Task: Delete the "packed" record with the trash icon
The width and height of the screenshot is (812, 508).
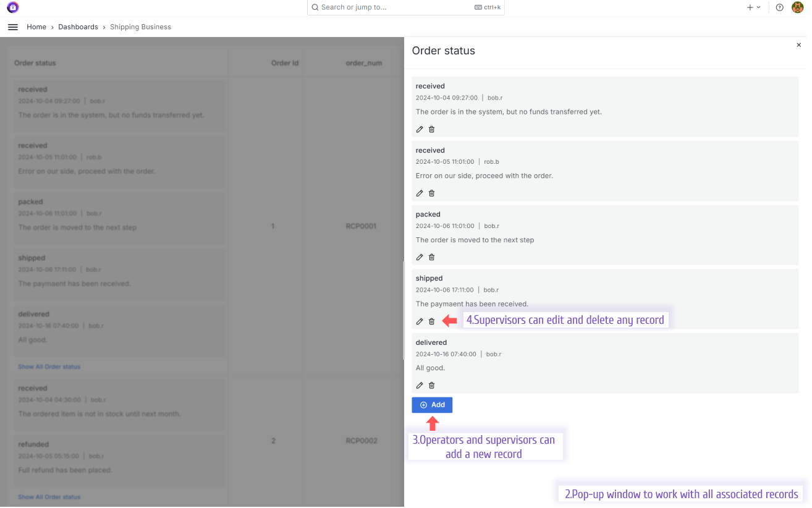Action: click(x=431, y=257)
